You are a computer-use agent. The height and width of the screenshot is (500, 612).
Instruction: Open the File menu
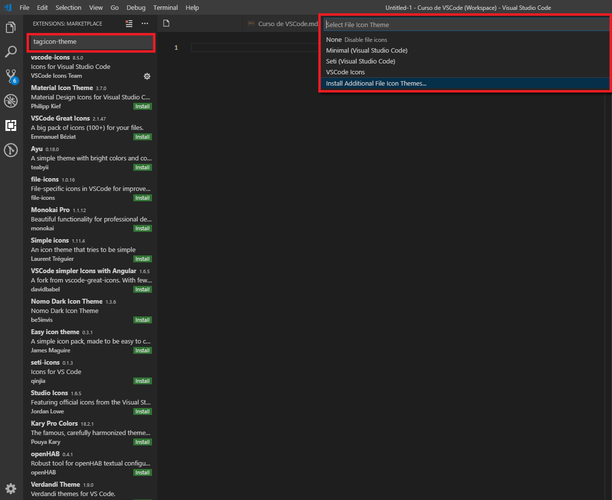pos(24,7)
